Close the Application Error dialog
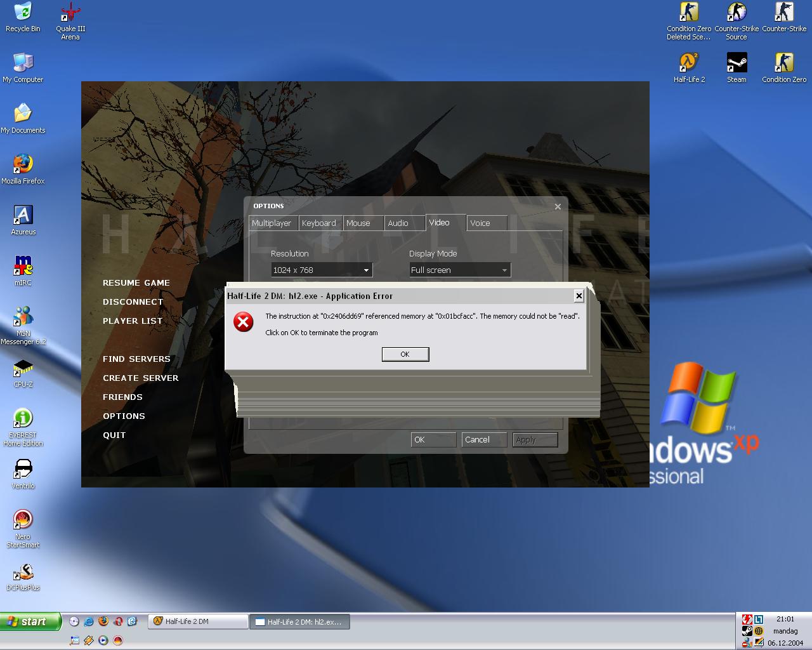The image size is (812, 650). 579,296
